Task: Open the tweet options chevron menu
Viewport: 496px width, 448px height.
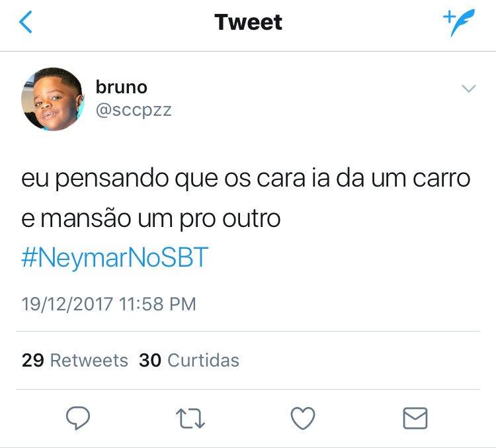Action: (468, 89)
